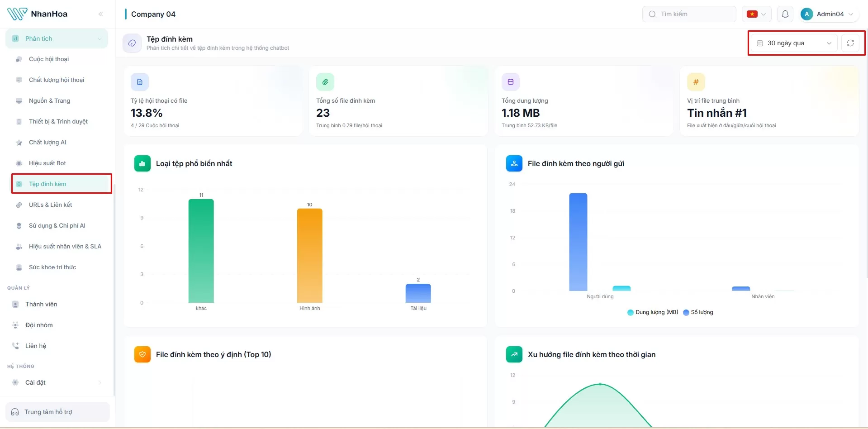Click the 13.8% conversation ratio value
868x429 pixels.
tap(147, 113)
